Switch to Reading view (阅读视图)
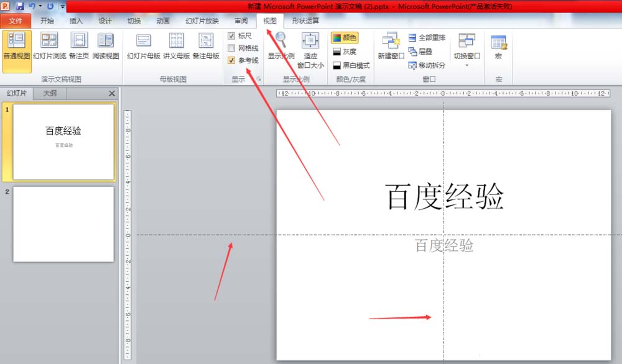Screen dimensions: 622x364 click(106, 47)
